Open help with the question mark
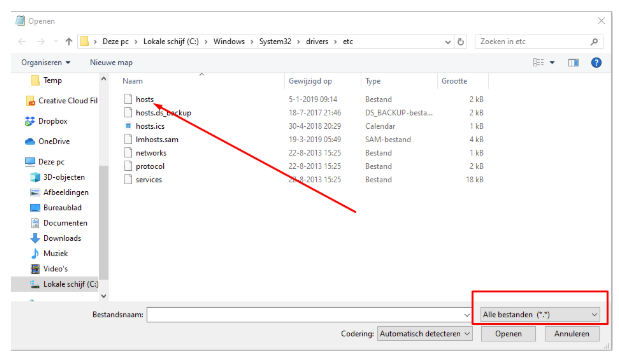The height and width of the screenshot is (362, 619). coord(596,62)
